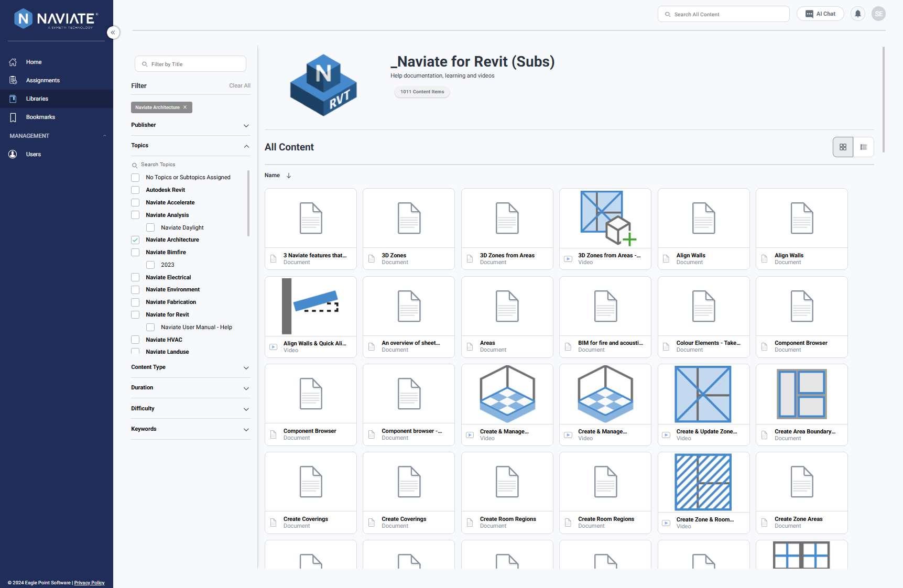Click the Libraries icon in sidebar
Viewport: 903px width, 588px height.
[x=13, y=99]
